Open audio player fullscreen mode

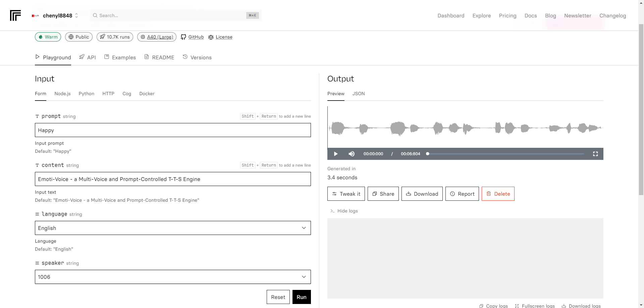(595, 154)
